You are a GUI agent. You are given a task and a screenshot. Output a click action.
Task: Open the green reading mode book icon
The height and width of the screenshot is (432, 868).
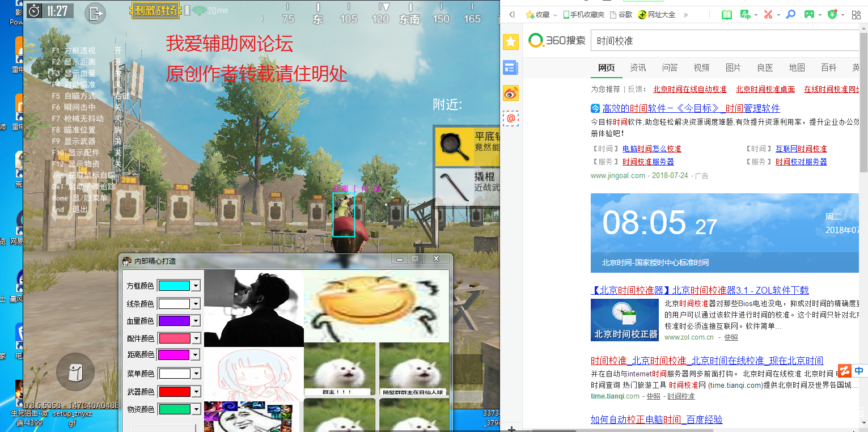click(727, 14)
